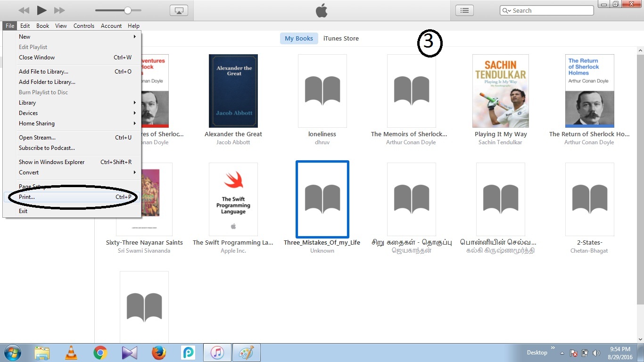Screen dimensions: 644x362
Task: Select the Three_Mistakes_Of_my_Life book cover
Action: click(322, 199)
